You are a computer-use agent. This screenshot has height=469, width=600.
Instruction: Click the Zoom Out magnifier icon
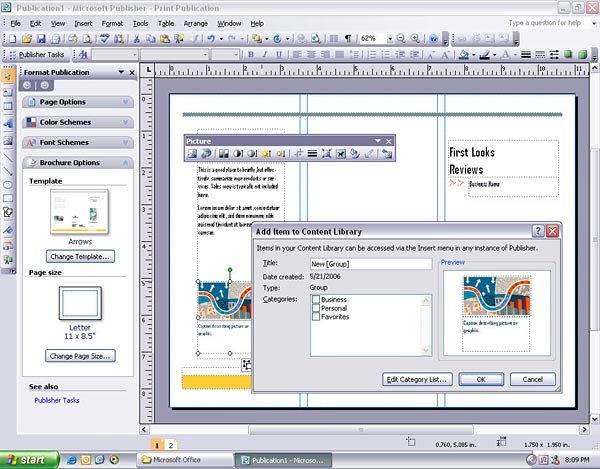tap(401, 39)
